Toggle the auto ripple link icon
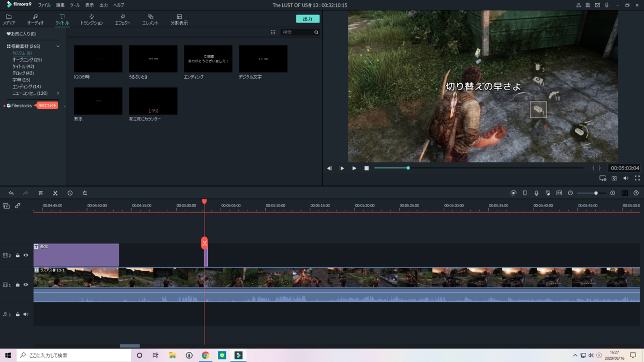This screenshot has height=362, width=644. click(18, 205)
